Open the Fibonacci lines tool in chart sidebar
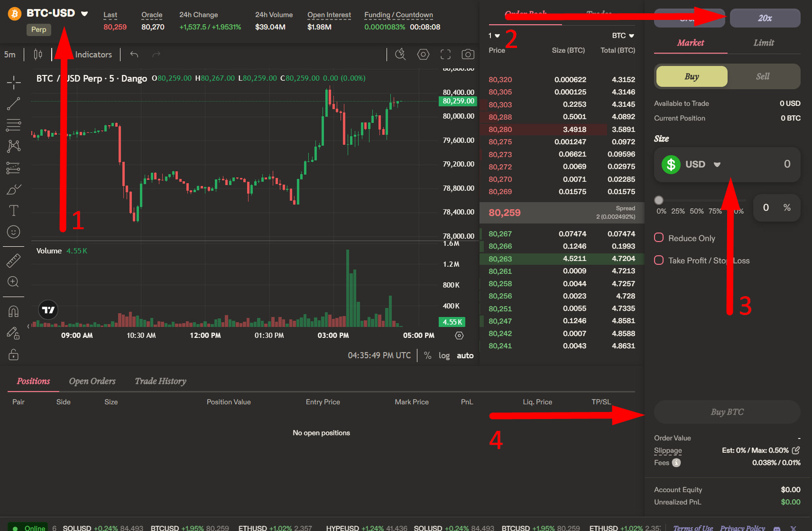 point(14,125)
